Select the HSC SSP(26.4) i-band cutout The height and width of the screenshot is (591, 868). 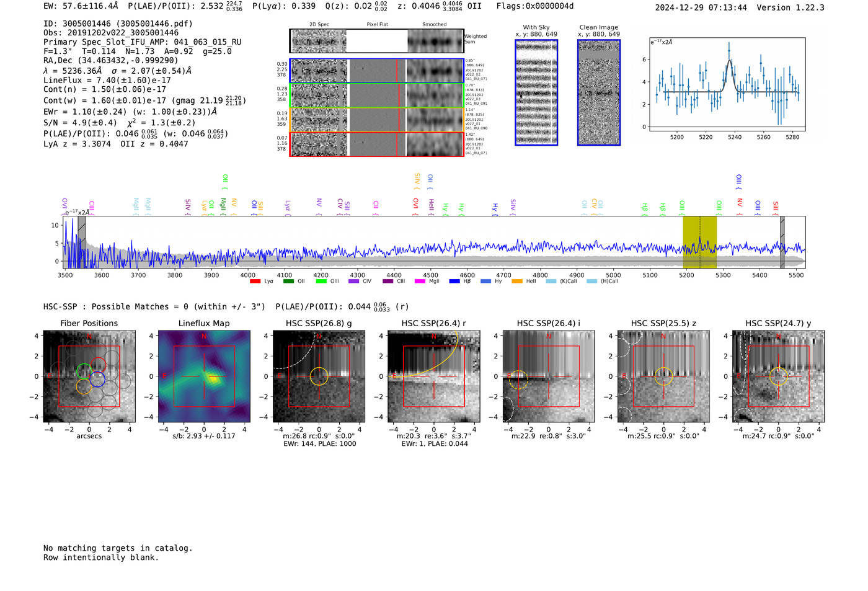pos(548,376)
